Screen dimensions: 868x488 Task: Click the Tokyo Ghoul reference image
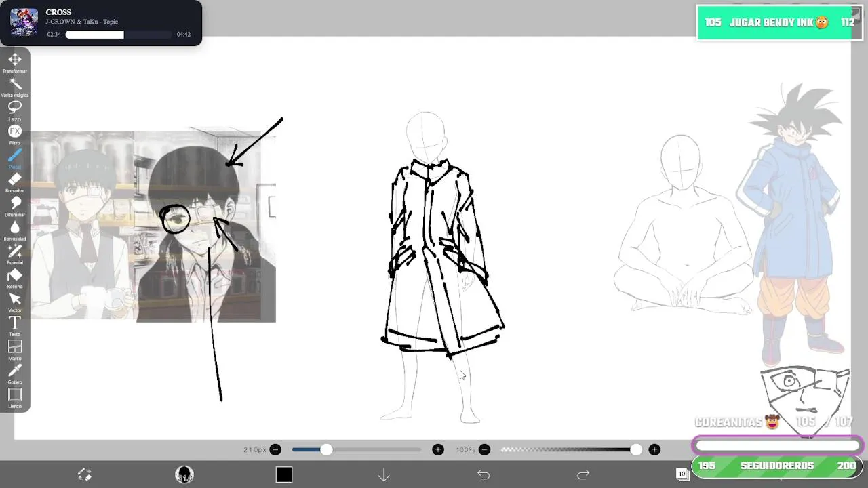(153, 226)
